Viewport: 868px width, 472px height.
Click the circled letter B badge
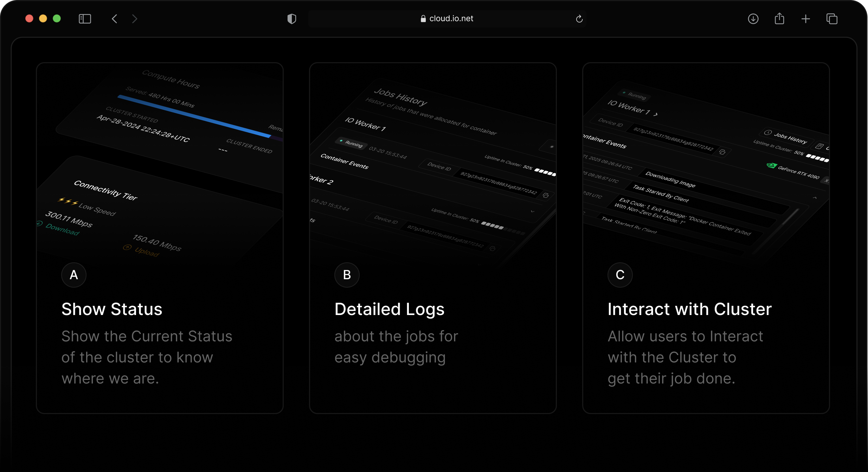[347, 275]
